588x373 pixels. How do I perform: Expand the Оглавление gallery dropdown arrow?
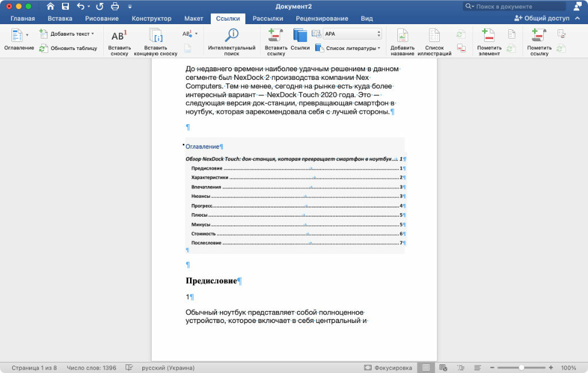coord(27,35)
